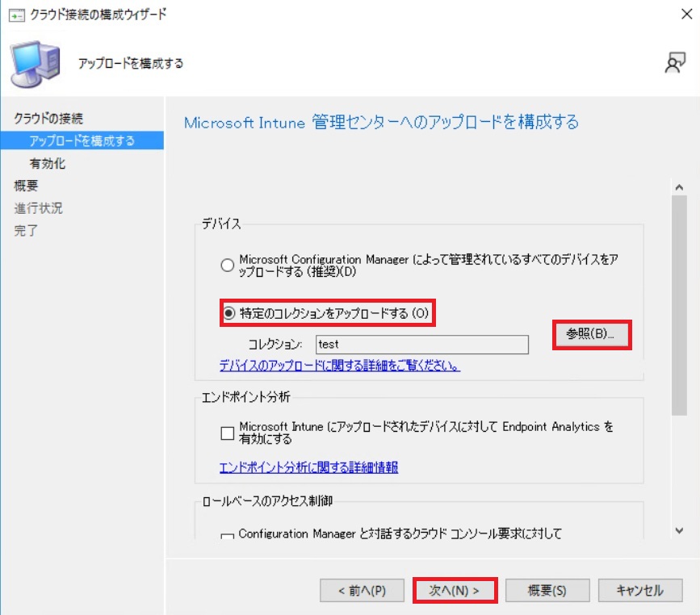Click the scrollbar up arrow

point(678,186)
